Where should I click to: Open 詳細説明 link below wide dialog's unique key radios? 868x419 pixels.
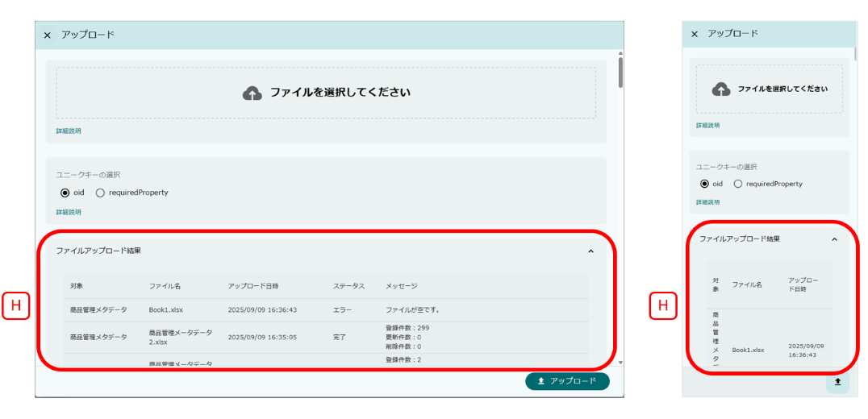(69, 212)
